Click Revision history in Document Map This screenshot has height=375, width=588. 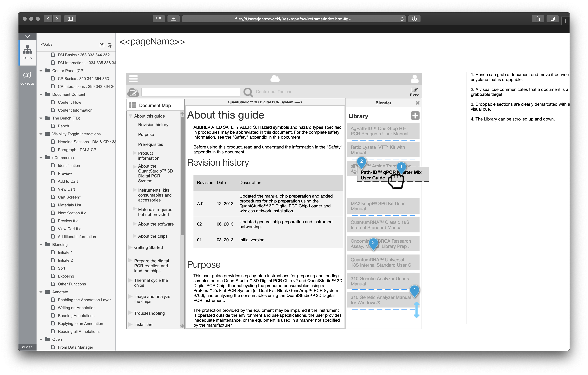(x=153, y=125)
